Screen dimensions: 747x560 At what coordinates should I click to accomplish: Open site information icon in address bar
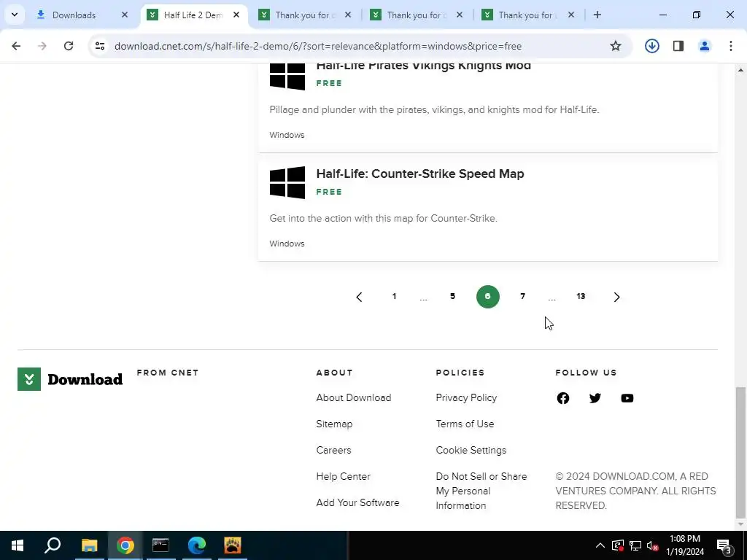99,46
